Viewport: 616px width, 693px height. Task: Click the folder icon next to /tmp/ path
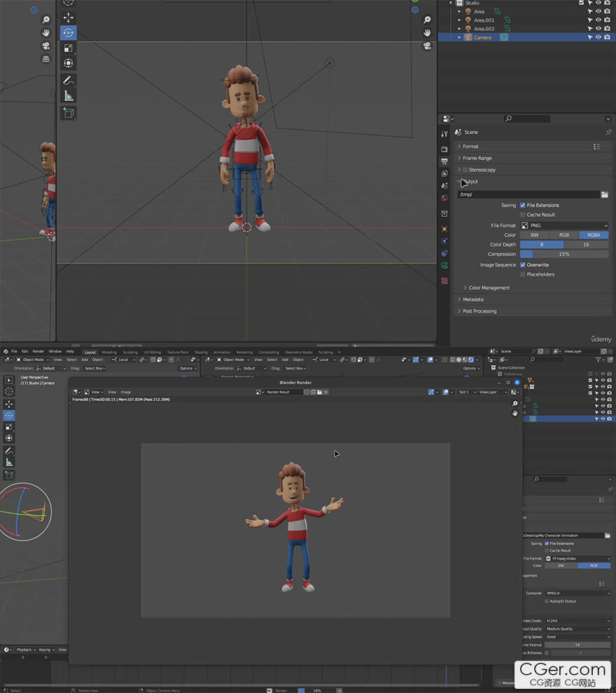click(x=605, y=195)
